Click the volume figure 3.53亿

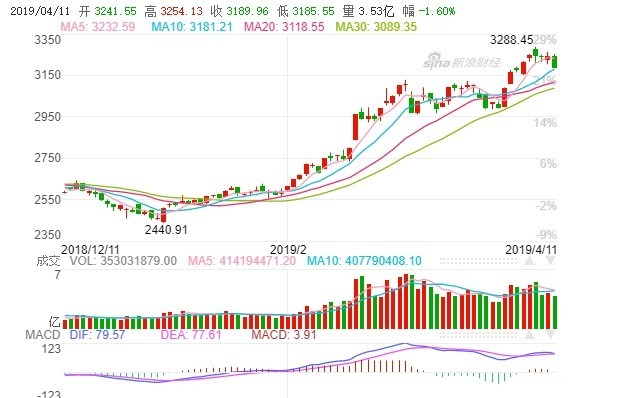point(376,11)
